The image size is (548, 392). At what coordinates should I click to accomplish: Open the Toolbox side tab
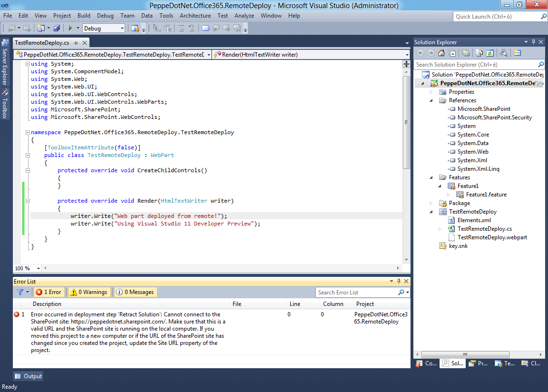(5, 104)
